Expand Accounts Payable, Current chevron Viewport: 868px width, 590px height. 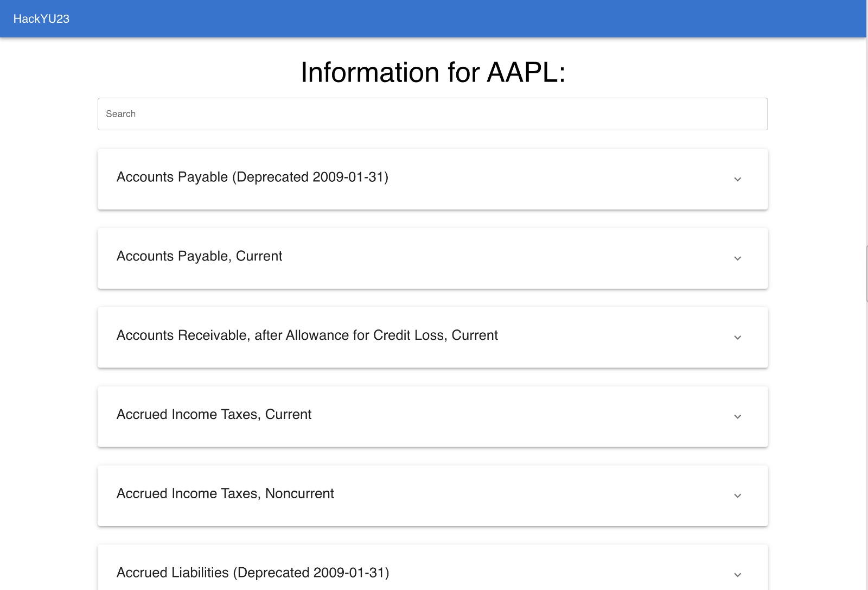[737, 258]
